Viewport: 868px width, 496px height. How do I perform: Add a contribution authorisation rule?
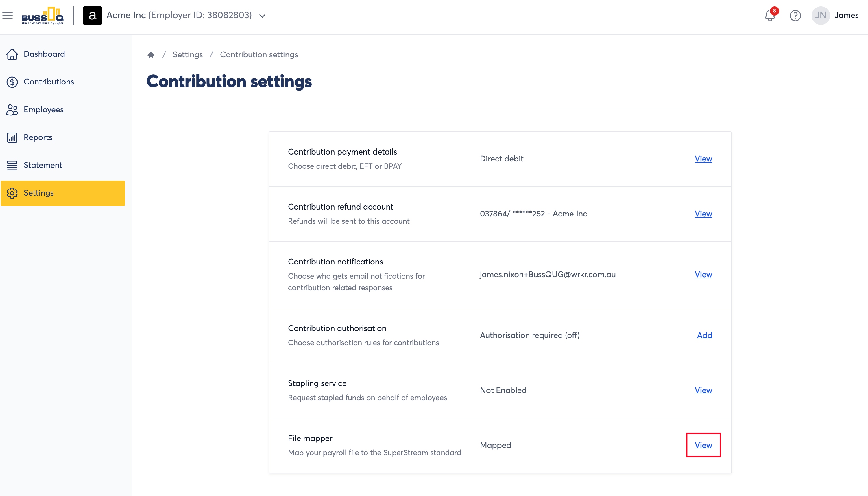point(704,335)
